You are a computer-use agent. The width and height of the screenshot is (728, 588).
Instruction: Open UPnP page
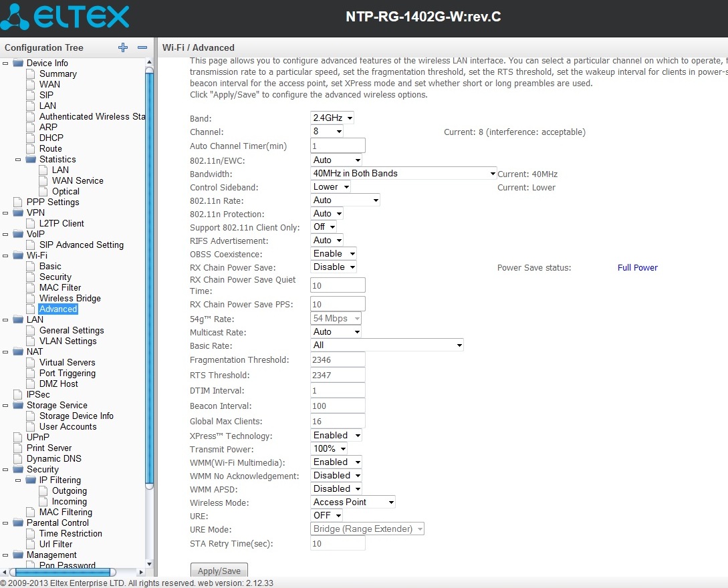point(37,437)
